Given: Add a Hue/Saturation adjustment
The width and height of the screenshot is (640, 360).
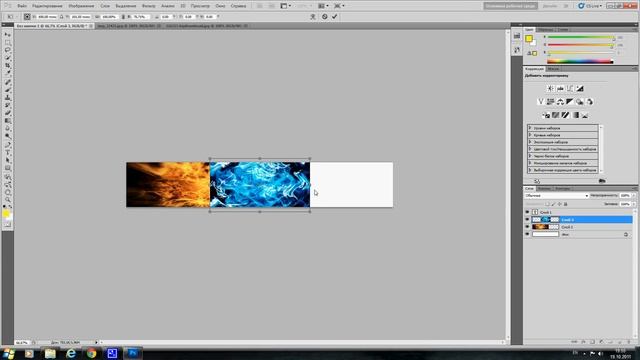Looking at the screenshot, I should pyautogui.click(x=550, y=102).
